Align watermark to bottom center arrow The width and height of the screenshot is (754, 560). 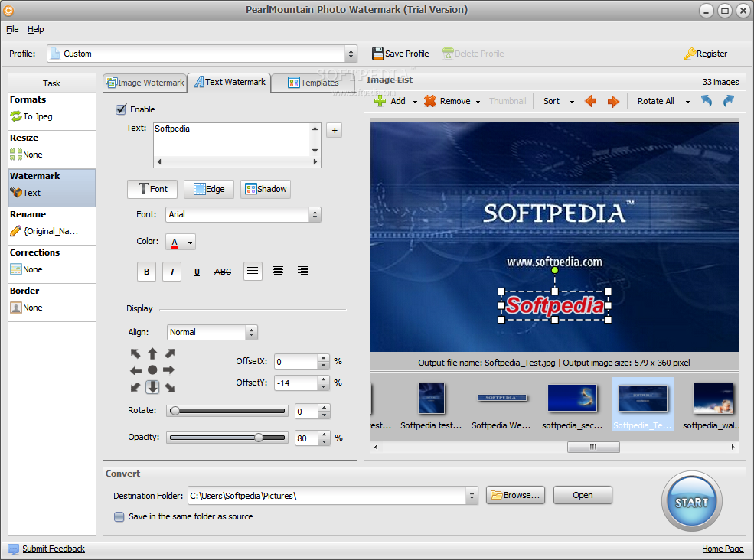point(152,387)
